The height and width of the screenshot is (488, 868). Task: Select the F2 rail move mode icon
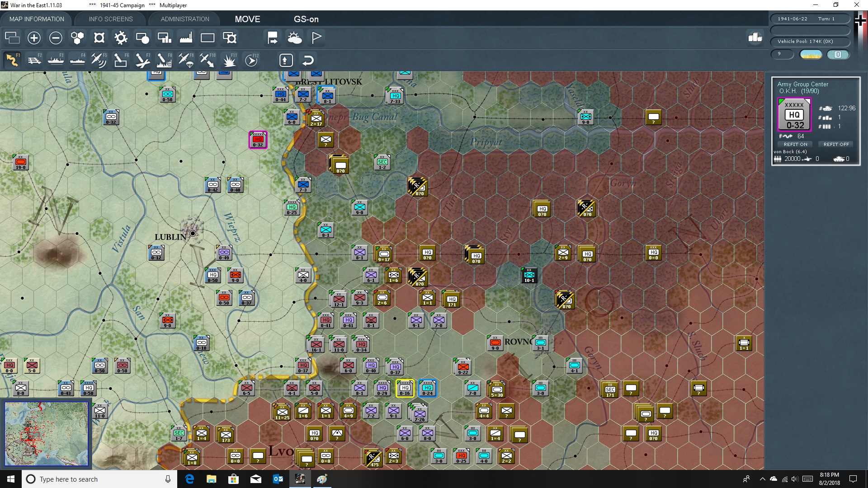pyautogui.click(x=34, y=60)
